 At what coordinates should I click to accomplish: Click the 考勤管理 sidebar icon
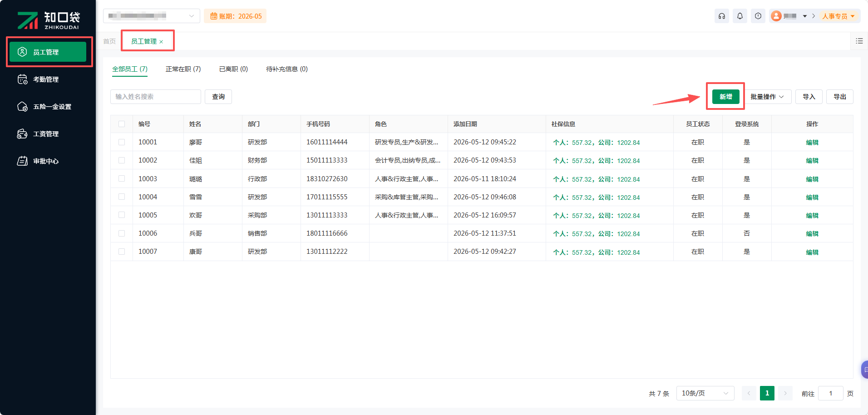click(22, 79)
